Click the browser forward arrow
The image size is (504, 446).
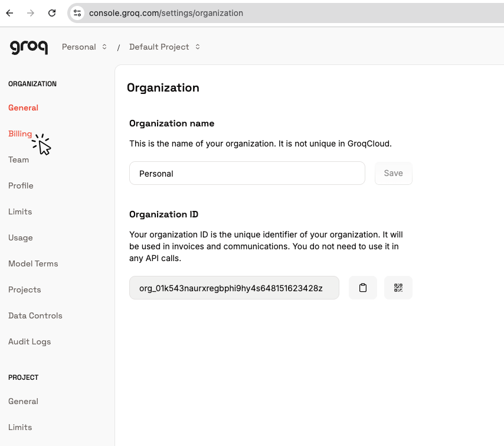31,13
